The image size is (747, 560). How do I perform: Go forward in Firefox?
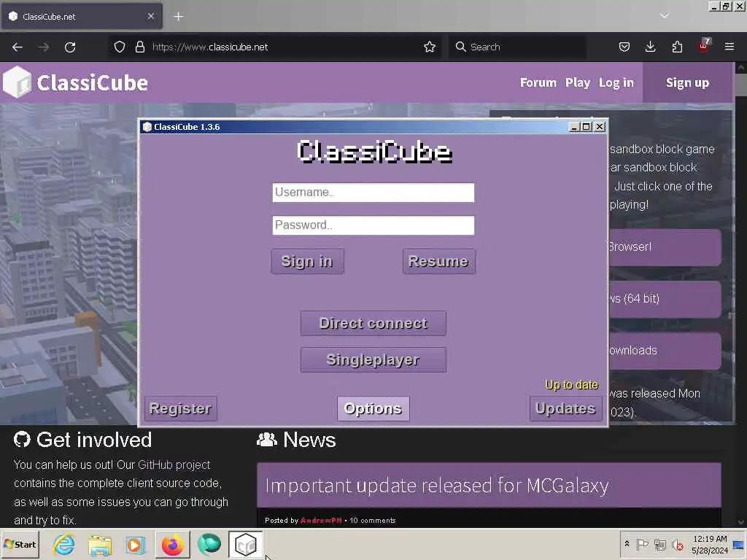(x=43, y=47)
